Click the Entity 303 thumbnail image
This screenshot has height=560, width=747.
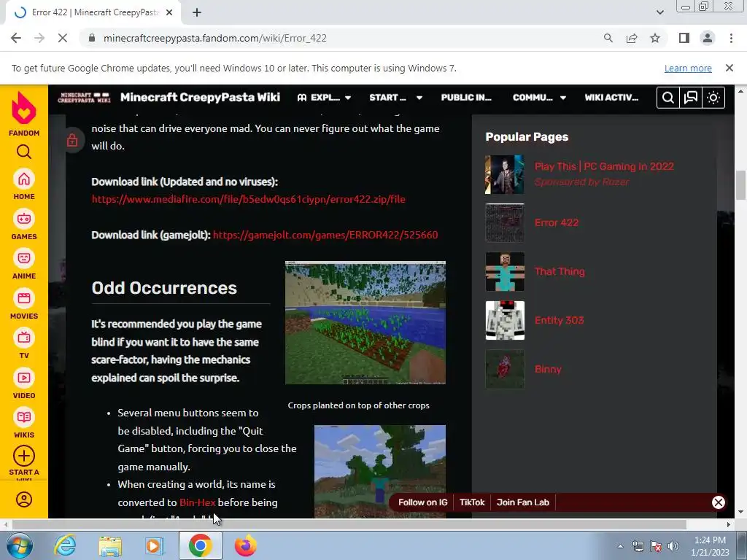tap(505, 320)
